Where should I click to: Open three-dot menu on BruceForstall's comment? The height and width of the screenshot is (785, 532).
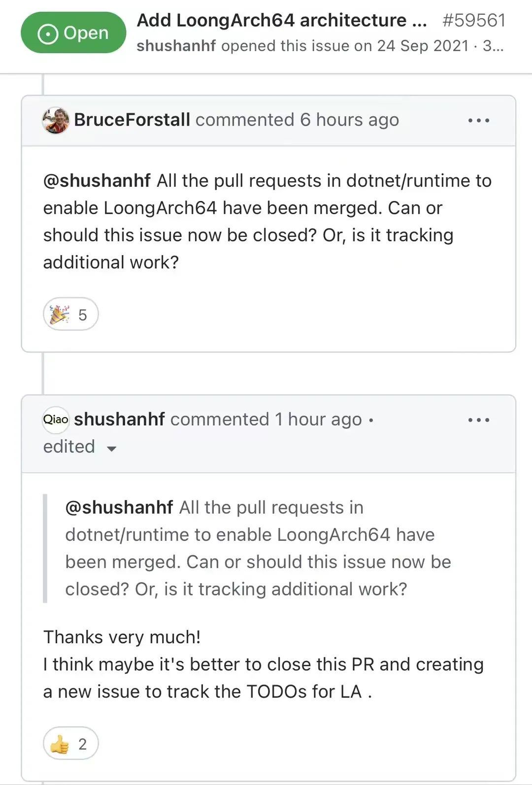pos(478,121)
